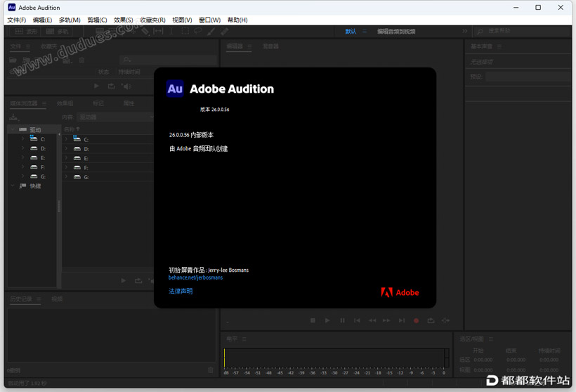Click the rewind transport button
Screen dimensions: 576x392
tap(372, 320)
